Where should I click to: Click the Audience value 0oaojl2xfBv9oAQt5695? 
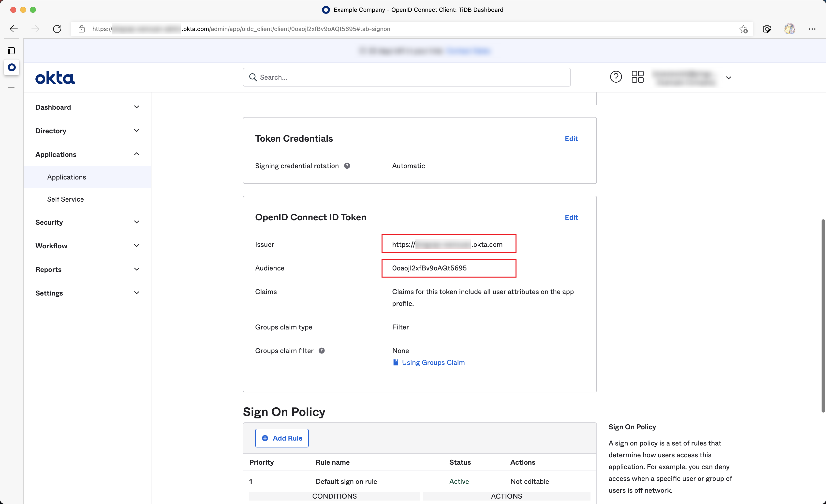(x=429, y=268)
